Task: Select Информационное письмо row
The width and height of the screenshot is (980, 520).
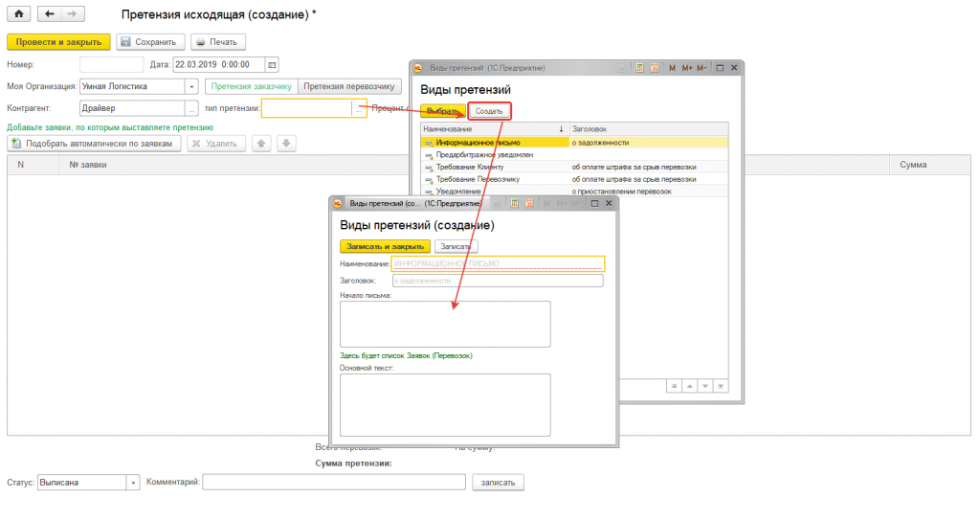Action: tap(574, 143)
